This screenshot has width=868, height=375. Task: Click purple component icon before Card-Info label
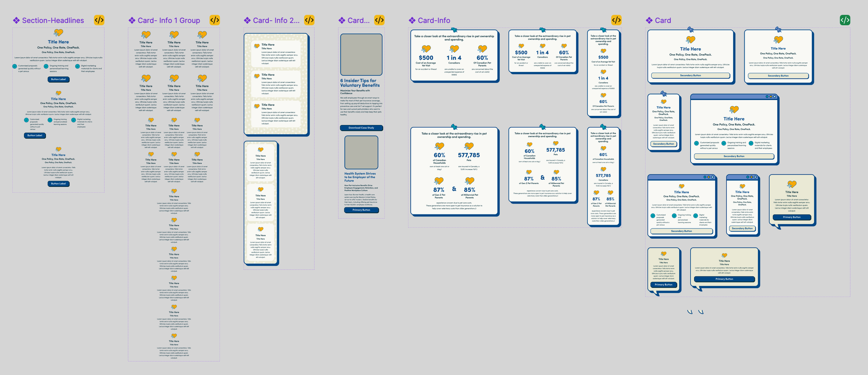pyautogui.click(x=412, y=20)
